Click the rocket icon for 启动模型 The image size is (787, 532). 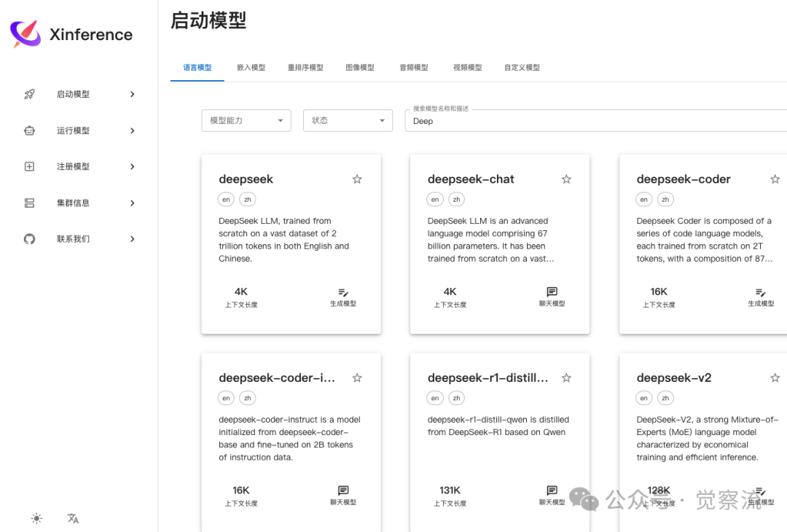(30, 94)
